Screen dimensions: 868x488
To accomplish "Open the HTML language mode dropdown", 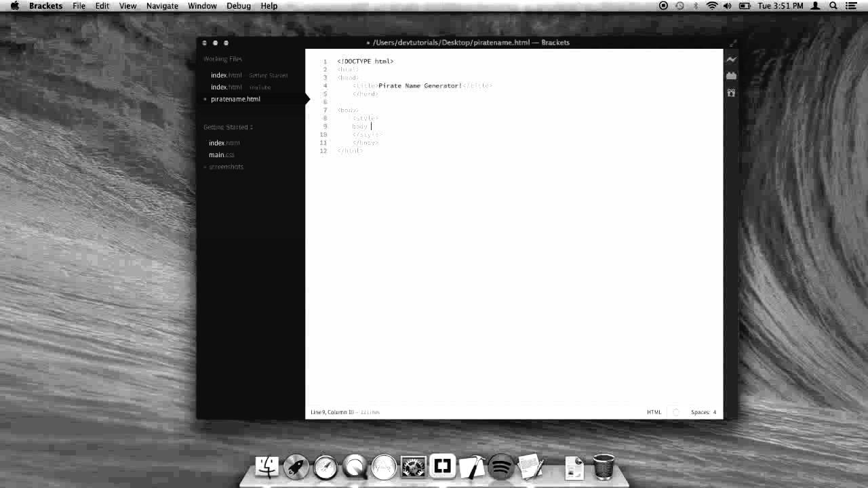I will click(x=654, y=411).
